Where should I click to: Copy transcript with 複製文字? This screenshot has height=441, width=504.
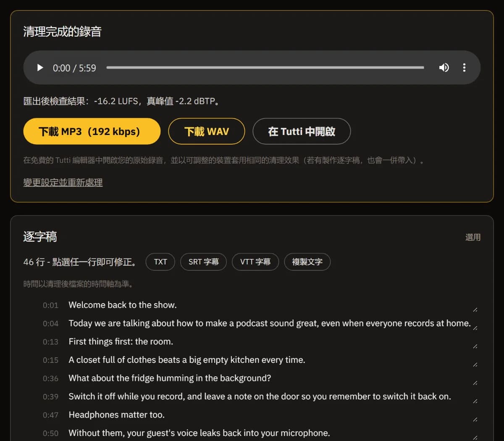click(307, 262)
